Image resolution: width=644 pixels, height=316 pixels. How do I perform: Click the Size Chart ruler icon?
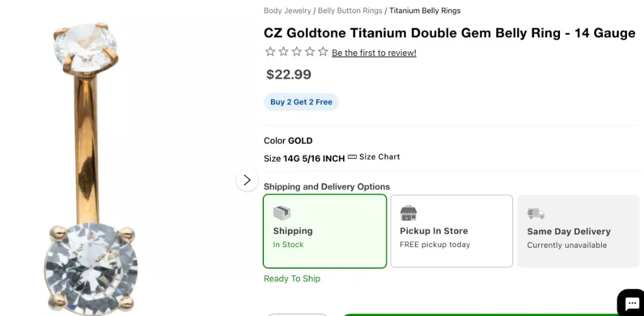pyautogui.click(x=352, y=157)
